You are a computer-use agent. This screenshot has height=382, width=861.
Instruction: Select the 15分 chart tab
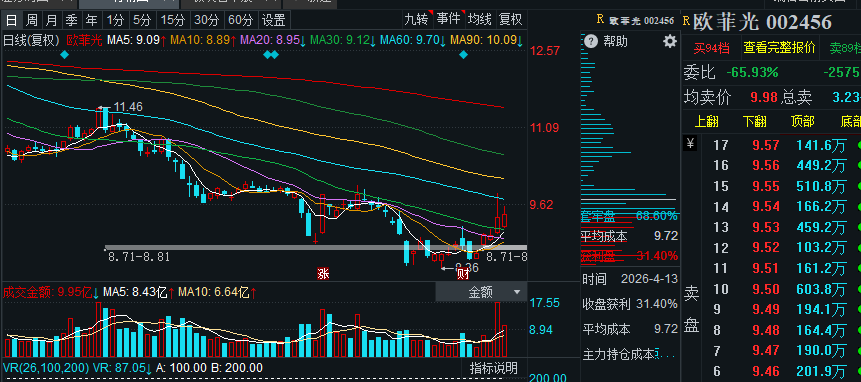(172, 21)
